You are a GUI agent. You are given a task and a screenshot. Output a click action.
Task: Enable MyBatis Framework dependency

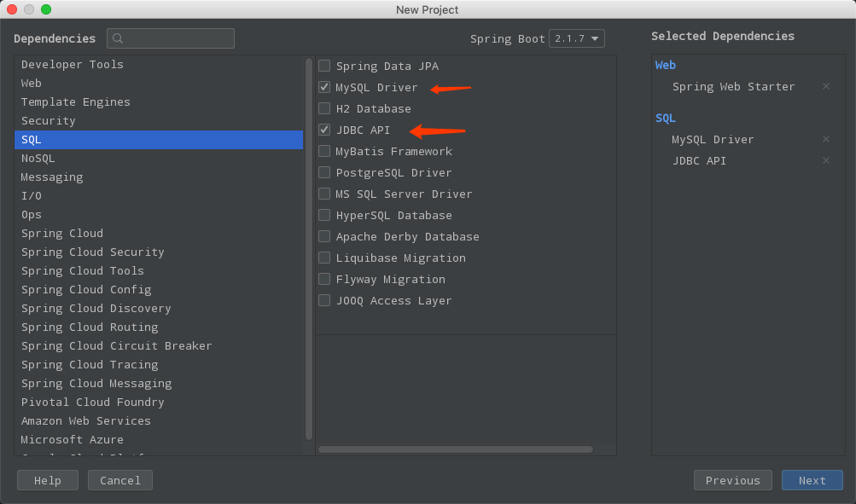(324, 151)
